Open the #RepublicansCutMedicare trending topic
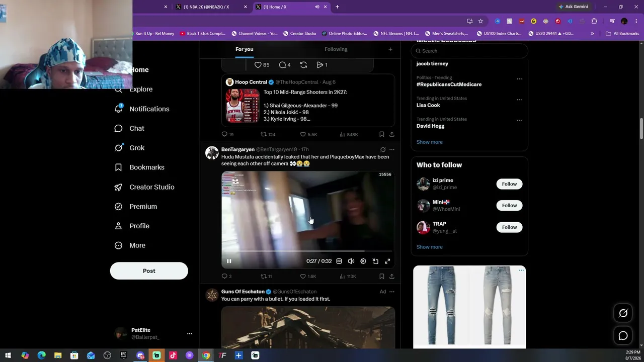Screen dimensions: 644x362 click(x=449, y=84)
